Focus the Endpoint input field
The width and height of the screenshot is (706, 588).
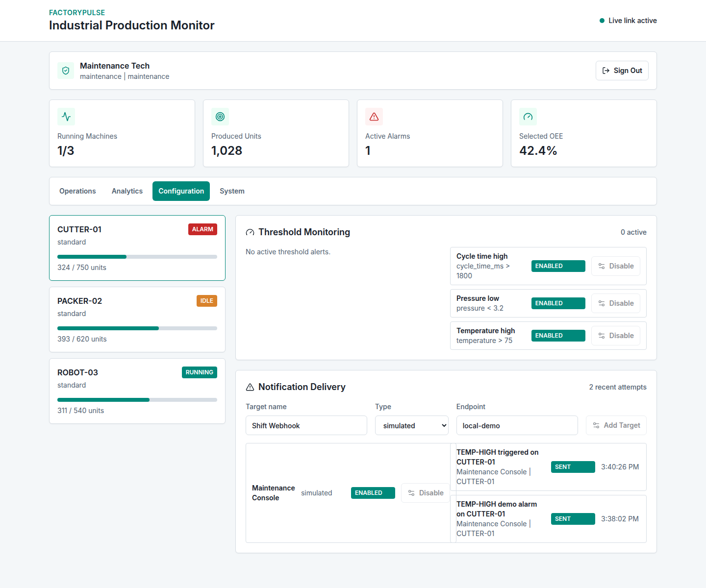517,425
